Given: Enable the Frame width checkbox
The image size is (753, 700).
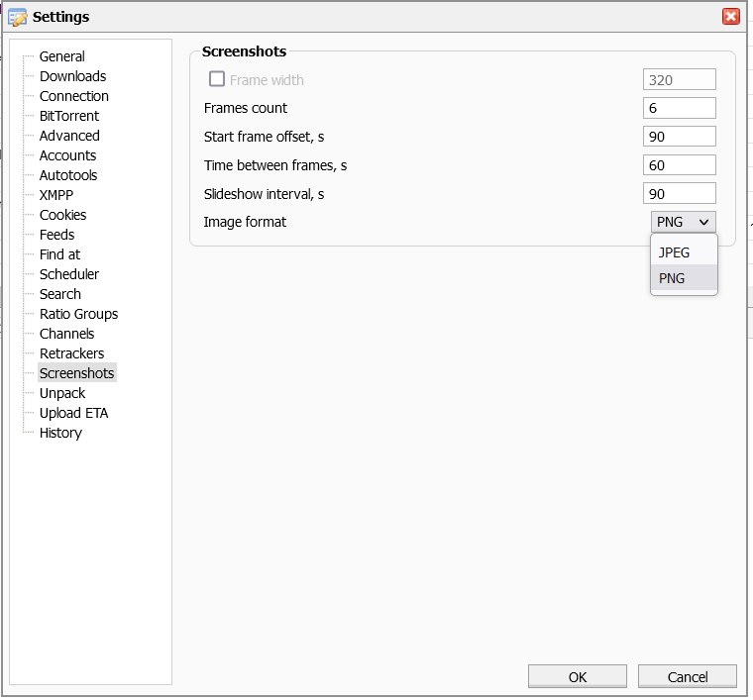Looking at the screenshot, I should (x=217, y=79).
